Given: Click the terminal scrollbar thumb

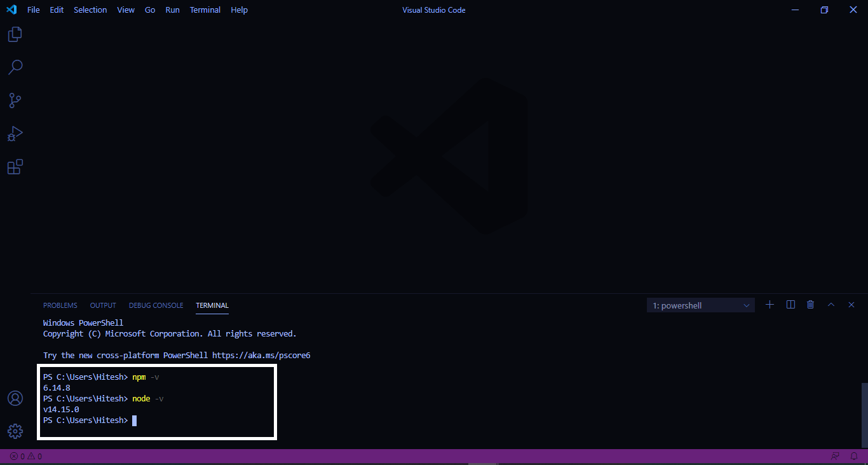Looking at the screenshot, I should tap(864, 415).
